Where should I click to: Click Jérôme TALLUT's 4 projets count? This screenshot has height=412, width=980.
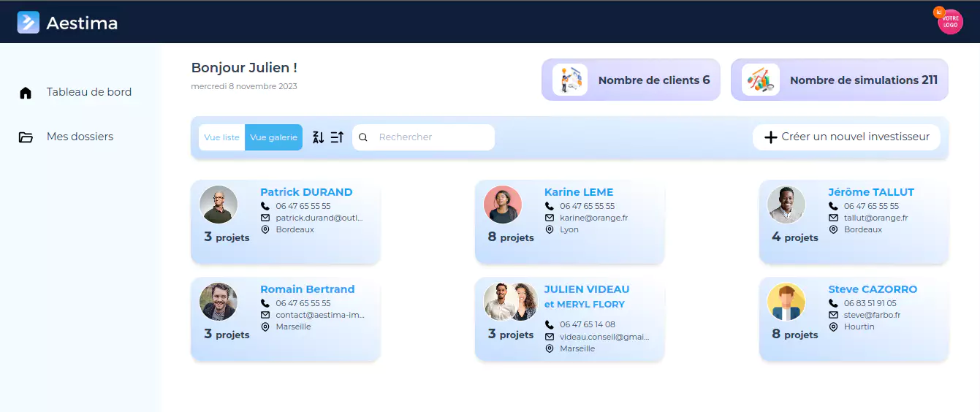(x=795, y=237)
